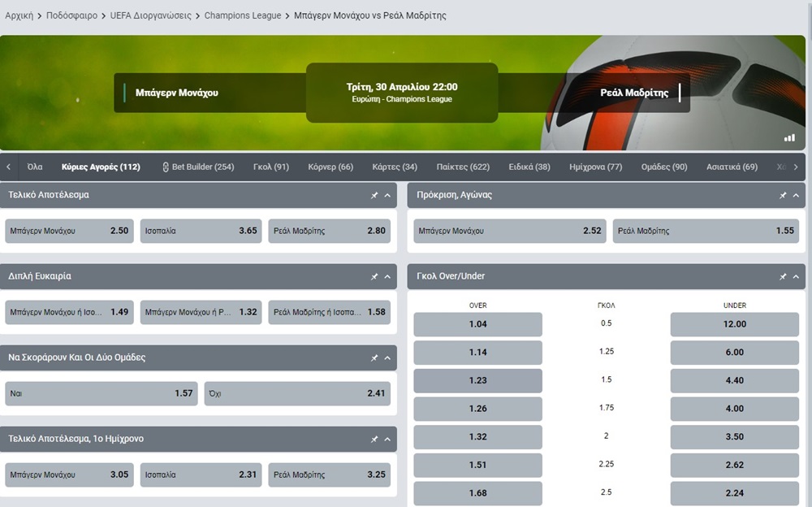Pick Μπάγερν Μονάχου to qualify at 2.52
The width and height of the screenshot is (812, 507).
tap(510, 231)
